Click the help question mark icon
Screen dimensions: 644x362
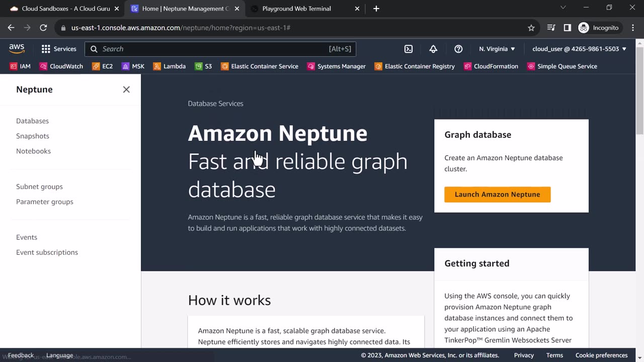(x=458, y=49)
